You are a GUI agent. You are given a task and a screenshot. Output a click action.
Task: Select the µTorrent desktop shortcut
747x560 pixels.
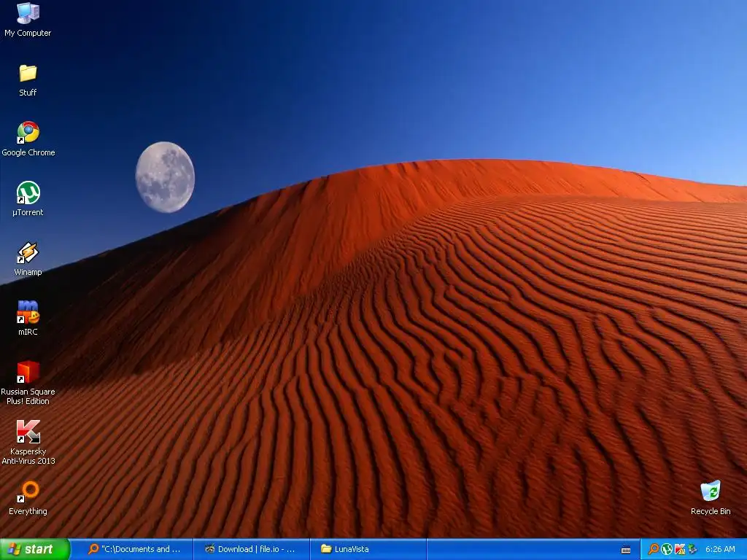[x=28, y=199]
